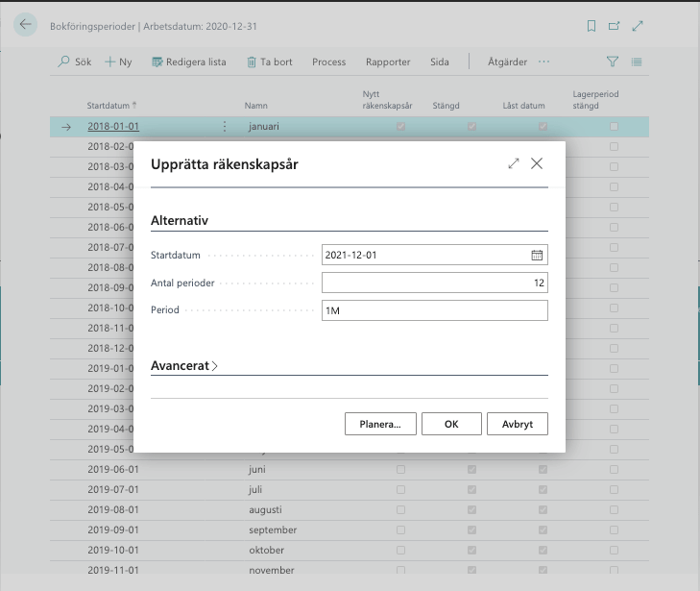Open the Startdatum calendar picker
Viewport: 700px width, 591px height.
point(537,255)
